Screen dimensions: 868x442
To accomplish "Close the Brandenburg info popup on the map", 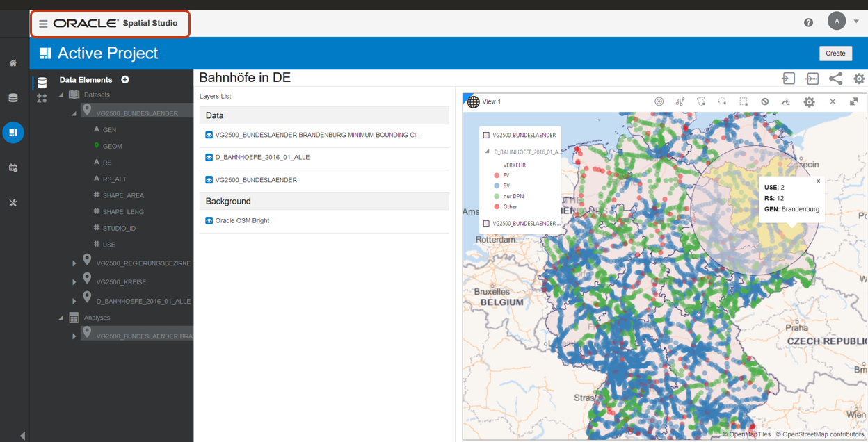I will point(819,181).
